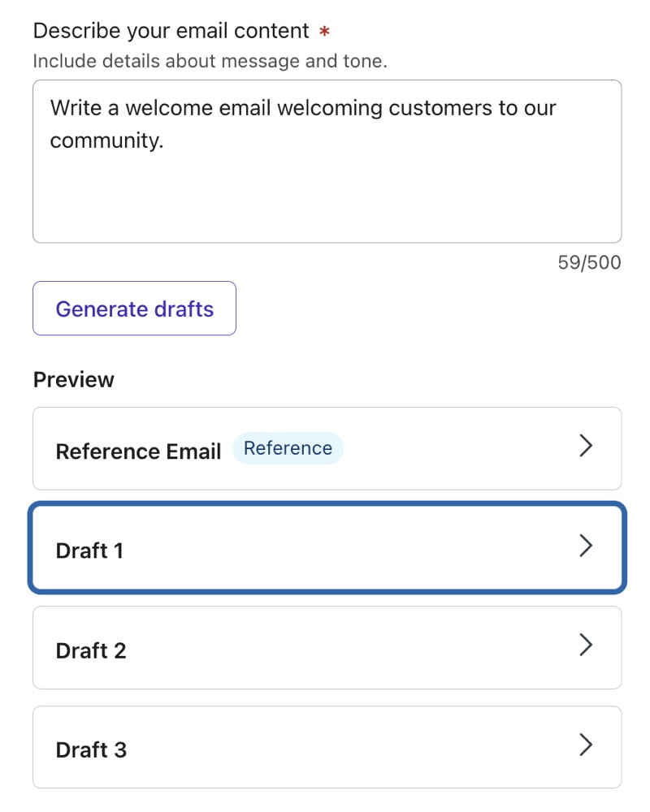Click the red required asterisk
This screenshot has height=812, width=650.
tap(324, 32)
